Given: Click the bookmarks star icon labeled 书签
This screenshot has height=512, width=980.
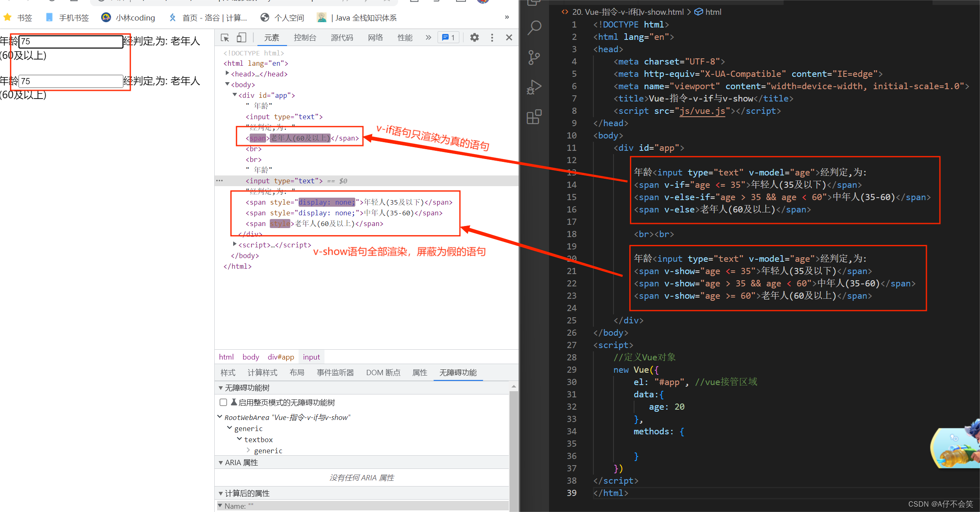Looking at the screenshot, I should point(7,17).
